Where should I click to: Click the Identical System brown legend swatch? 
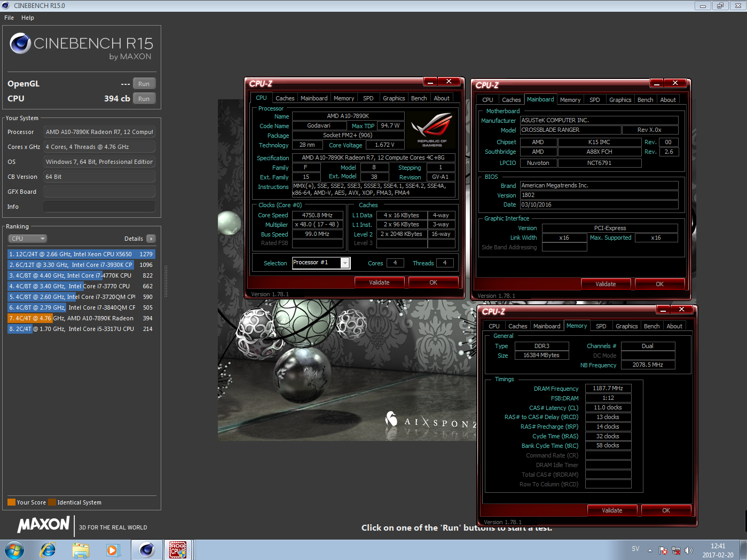52,502
